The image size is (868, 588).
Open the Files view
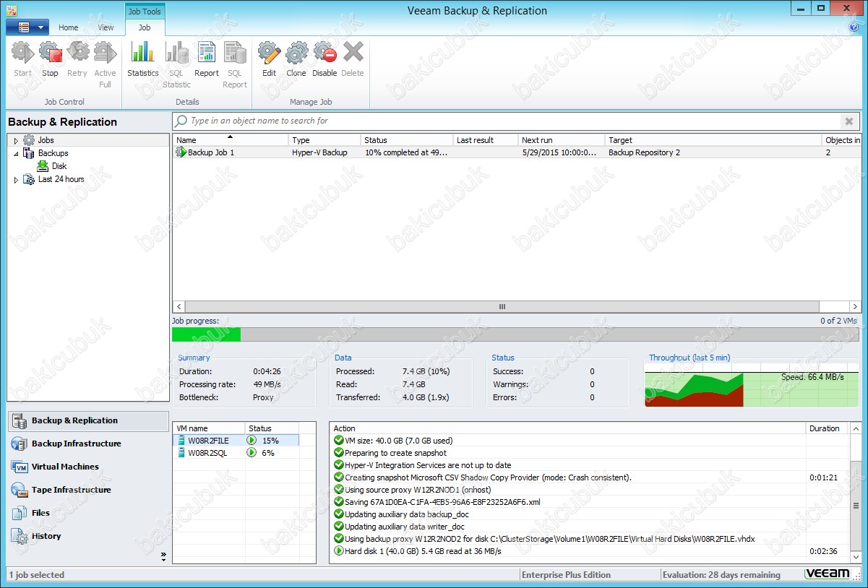87,513
